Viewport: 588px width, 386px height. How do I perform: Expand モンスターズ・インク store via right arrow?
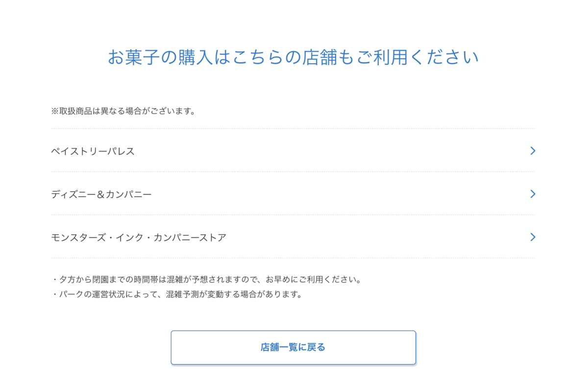pos(533,237)
